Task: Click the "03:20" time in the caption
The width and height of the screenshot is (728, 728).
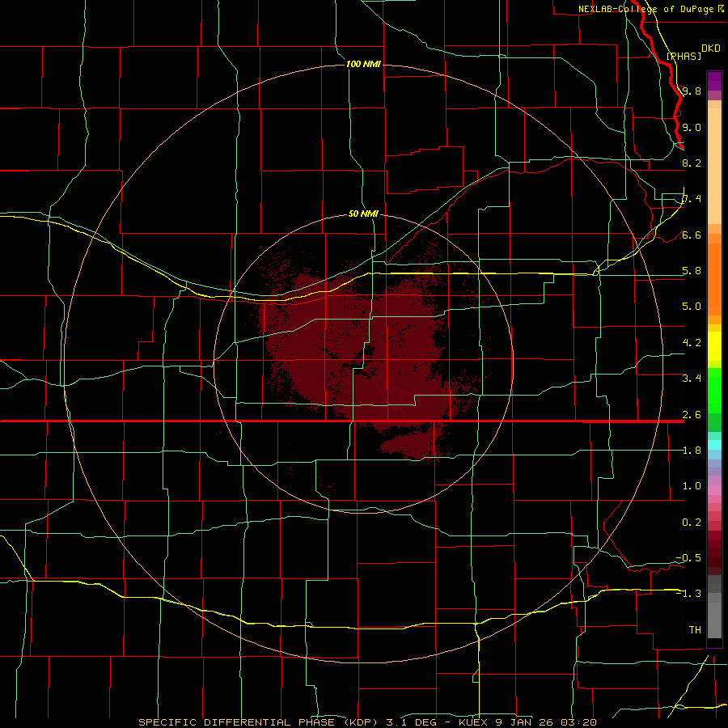Action: [578, 722]
